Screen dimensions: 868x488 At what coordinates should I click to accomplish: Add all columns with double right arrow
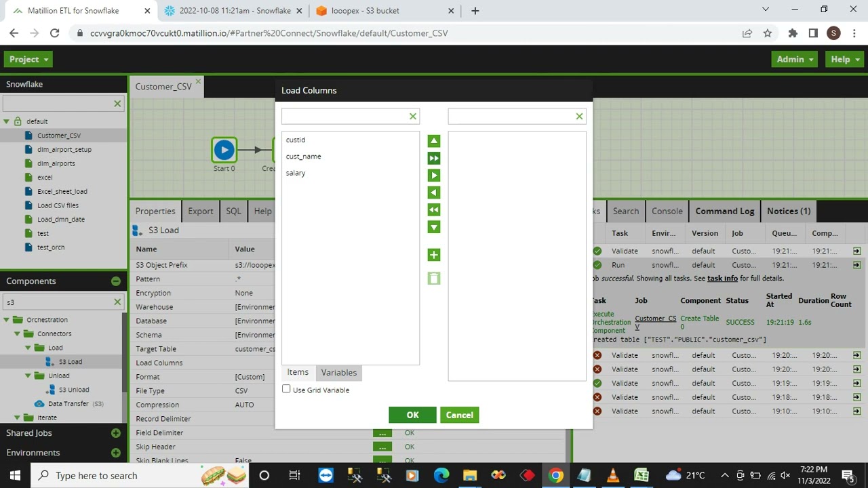434,158
